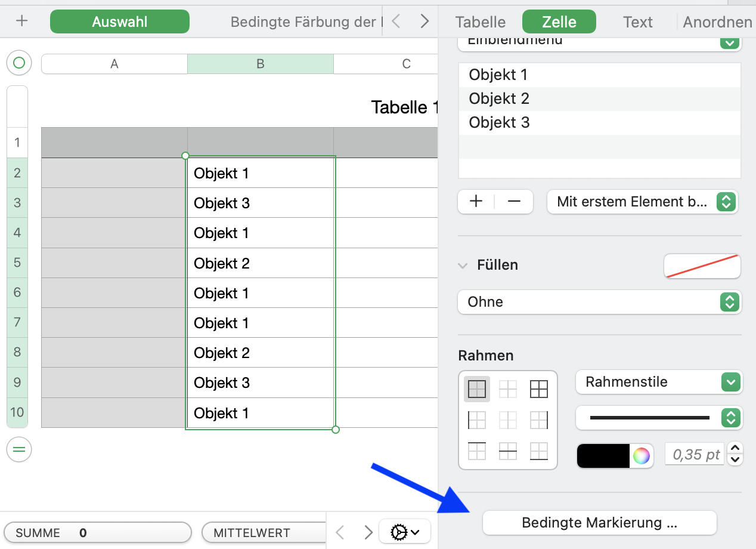This screenshot has height=549, width=756.
Task: Open the Ohne fill type dropdown
Action: tap(599, 302)
